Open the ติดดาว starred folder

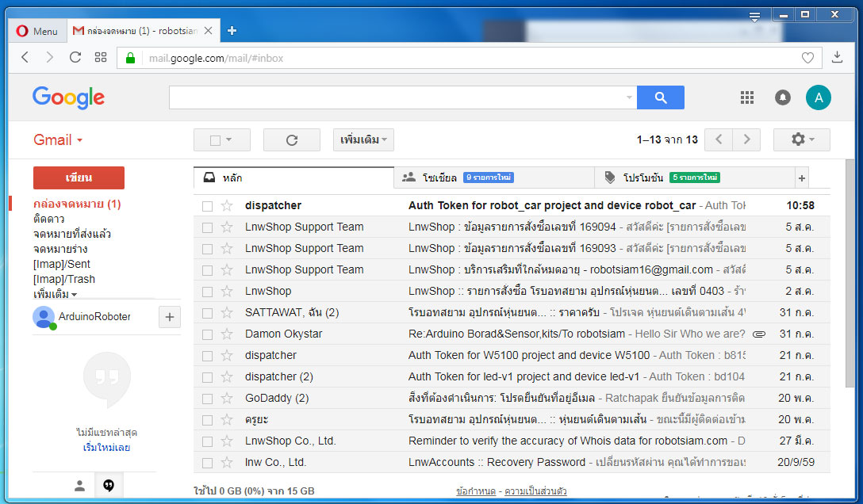[48, 219]
